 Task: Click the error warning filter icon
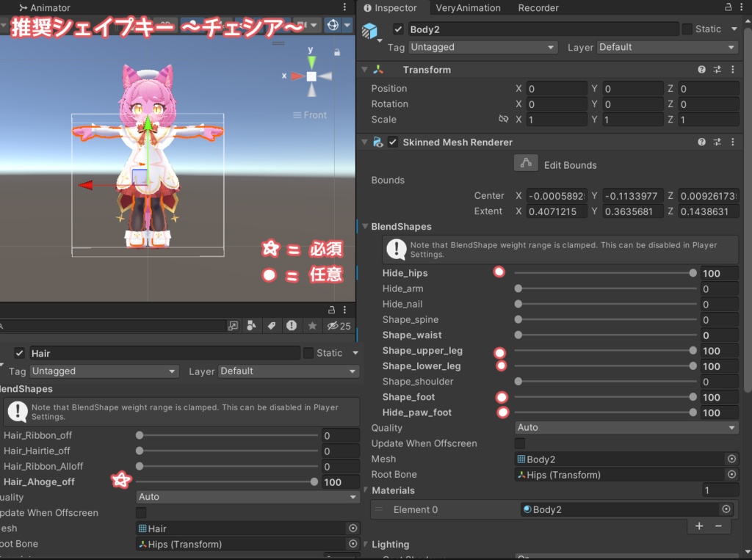tap(292, 326)
